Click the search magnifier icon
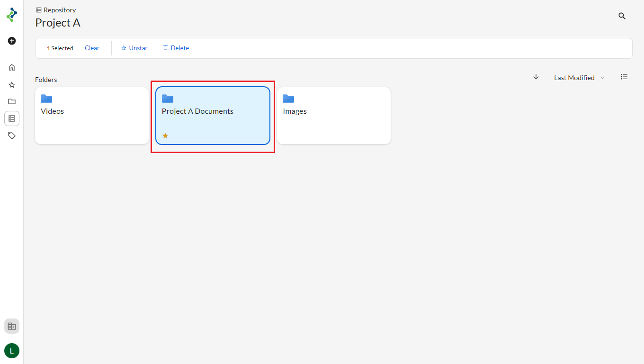The image size is (644, 364). pyautogui.click(x=622, y=16)
